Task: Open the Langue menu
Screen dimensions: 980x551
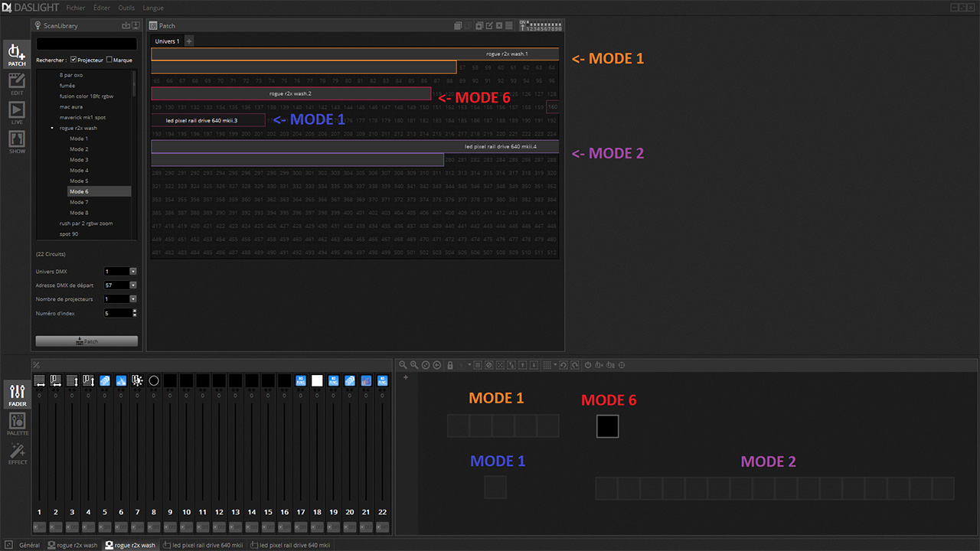Action: click(x=153, y=8)
